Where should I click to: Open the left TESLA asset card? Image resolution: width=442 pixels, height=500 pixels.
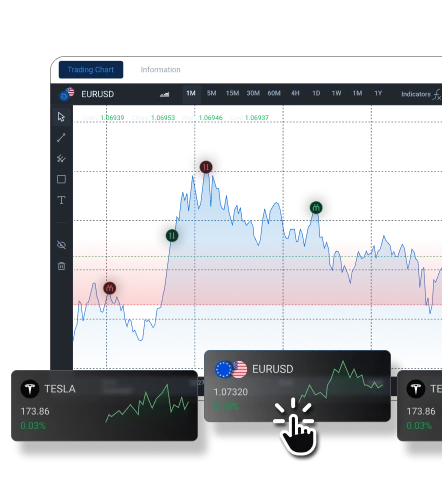click(x=104, y=405)
